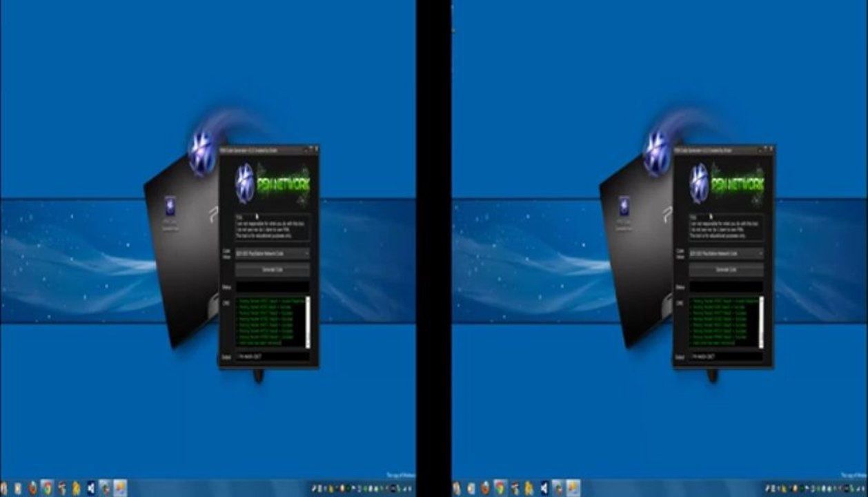Image resolution: width=868 pixels, height=497 pixels.
Task: Click Generate Code button in right screen's PSN window
Action: [727, 269]
